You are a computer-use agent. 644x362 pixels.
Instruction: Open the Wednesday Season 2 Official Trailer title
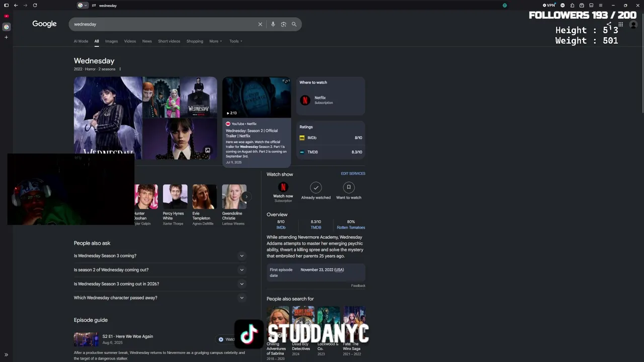[252, 133]
